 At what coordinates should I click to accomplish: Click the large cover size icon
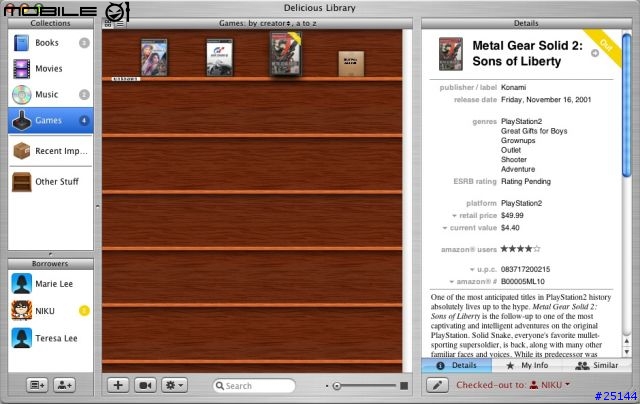[404, 386]
